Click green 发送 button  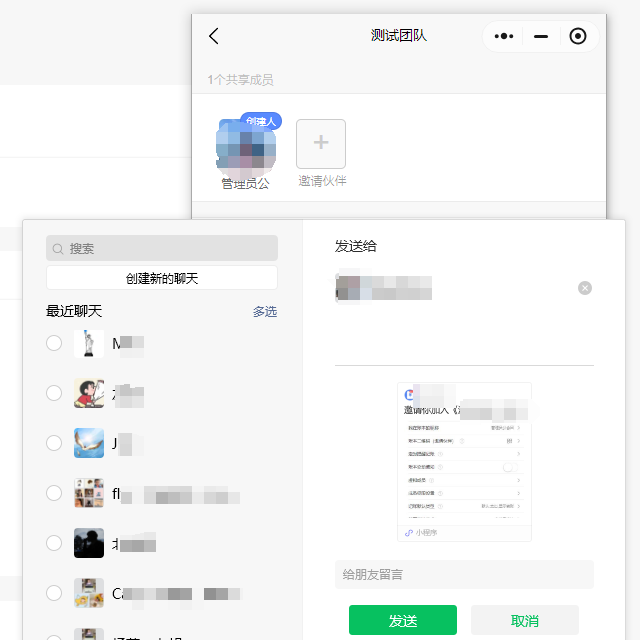pos(402,620)
